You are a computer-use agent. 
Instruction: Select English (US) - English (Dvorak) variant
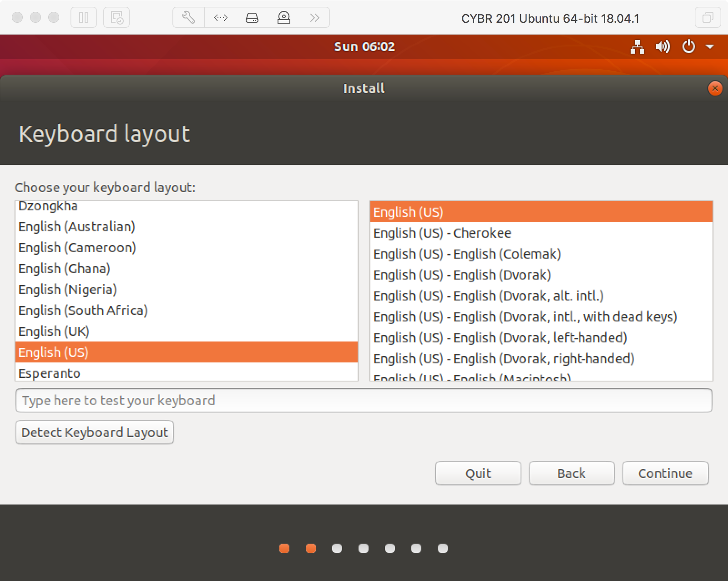pyautogui.click(x=462, y=275)
